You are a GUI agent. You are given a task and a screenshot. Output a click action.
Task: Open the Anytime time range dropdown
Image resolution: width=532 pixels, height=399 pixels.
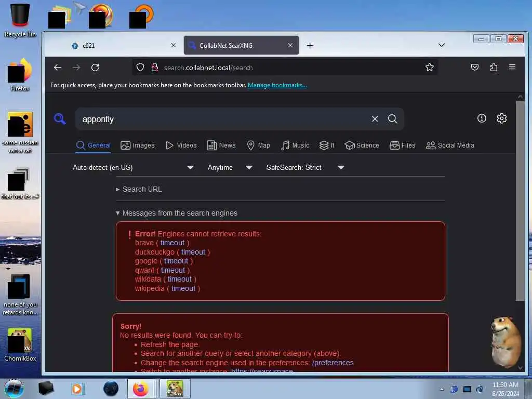pyautogui.click(x=230, y=167)
